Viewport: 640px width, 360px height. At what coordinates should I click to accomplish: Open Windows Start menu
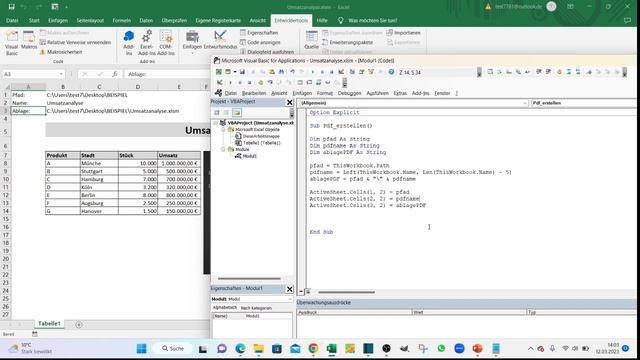(x=142, y=349)
